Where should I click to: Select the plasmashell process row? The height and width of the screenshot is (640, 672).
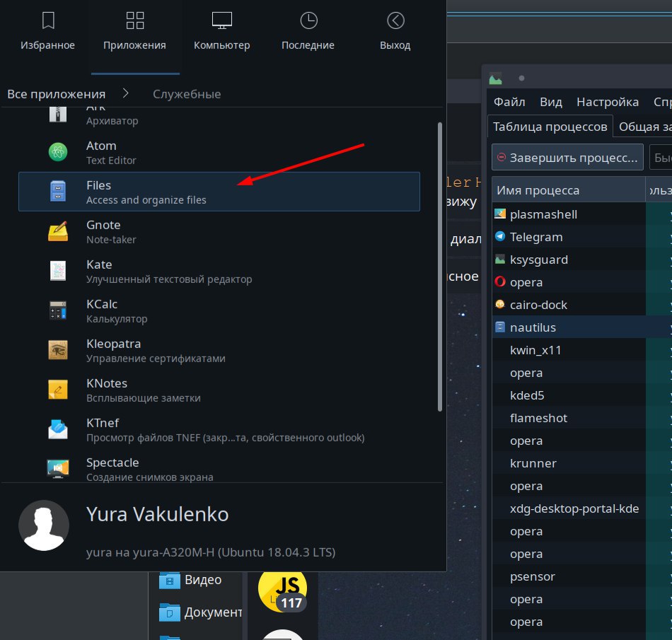pos(582,214)
